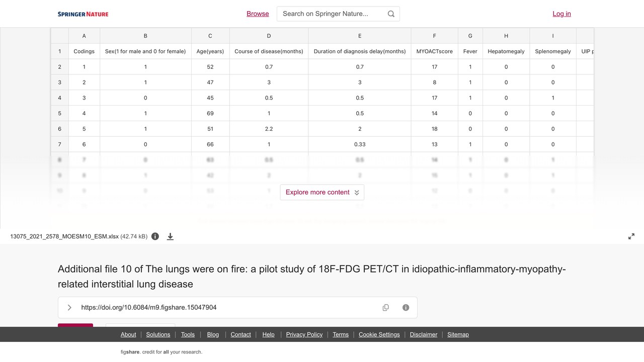
Task: Click the Log in link
Action: (x=561, y=14)
